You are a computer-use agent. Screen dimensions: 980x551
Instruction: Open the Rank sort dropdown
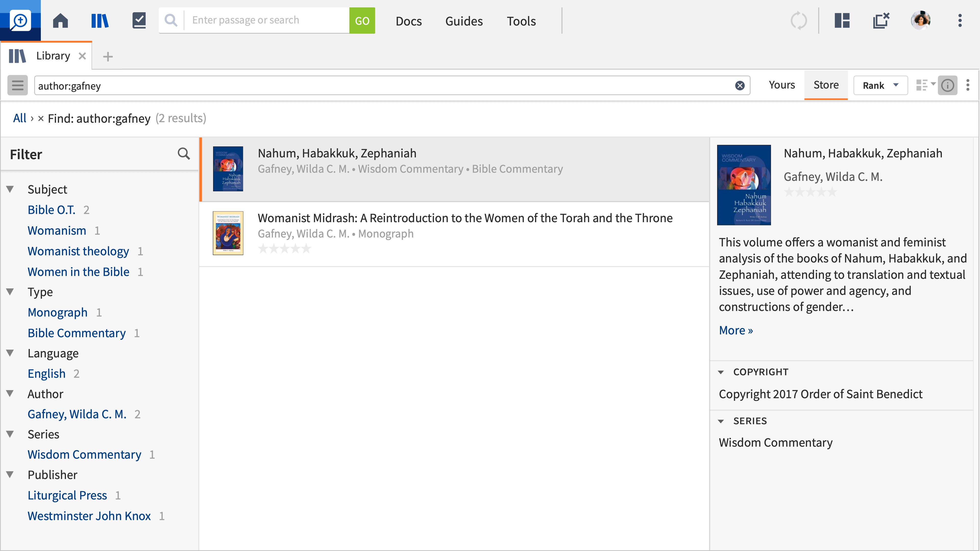point(880,85)
